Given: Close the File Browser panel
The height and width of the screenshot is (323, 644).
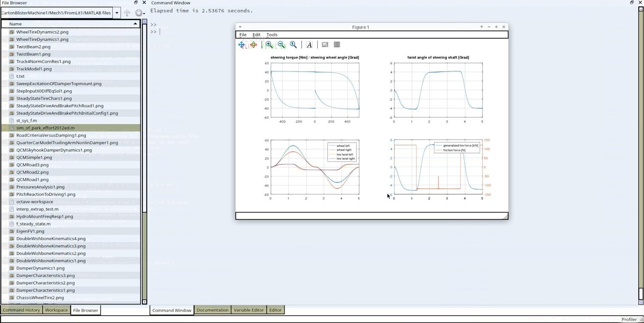Looking at the screenshot, I should point(144,3).
